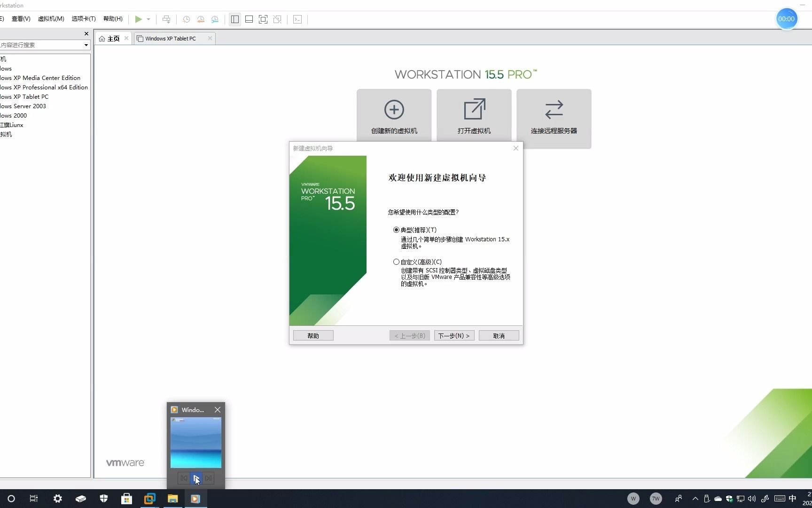Select Windows XP Media Center Edition in library

point(40,78)
